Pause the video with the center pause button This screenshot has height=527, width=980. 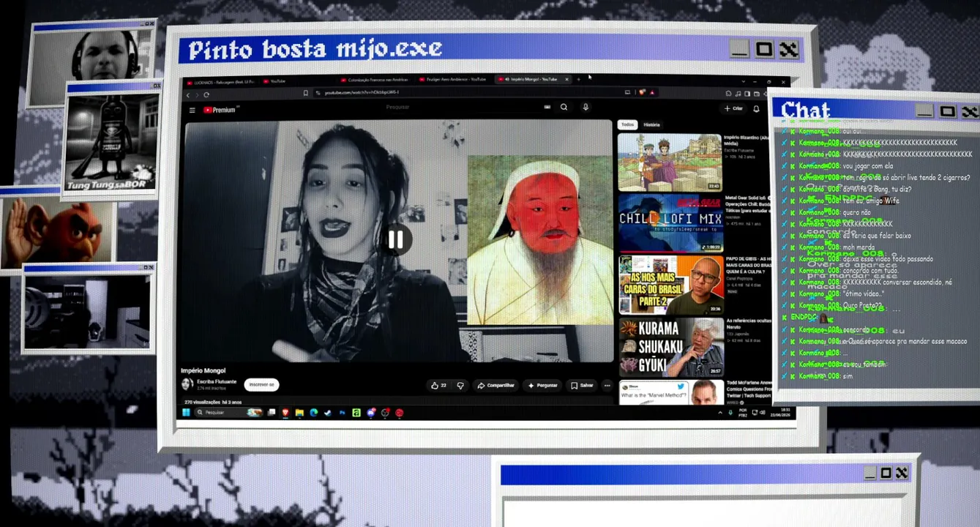click(x=396, y=239)
